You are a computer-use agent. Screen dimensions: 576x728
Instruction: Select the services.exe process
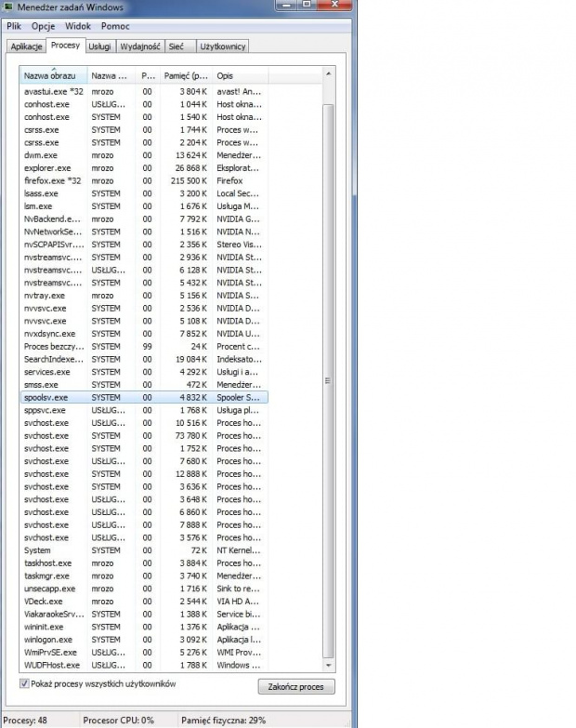pyautogui.click(x=144, y=372)
